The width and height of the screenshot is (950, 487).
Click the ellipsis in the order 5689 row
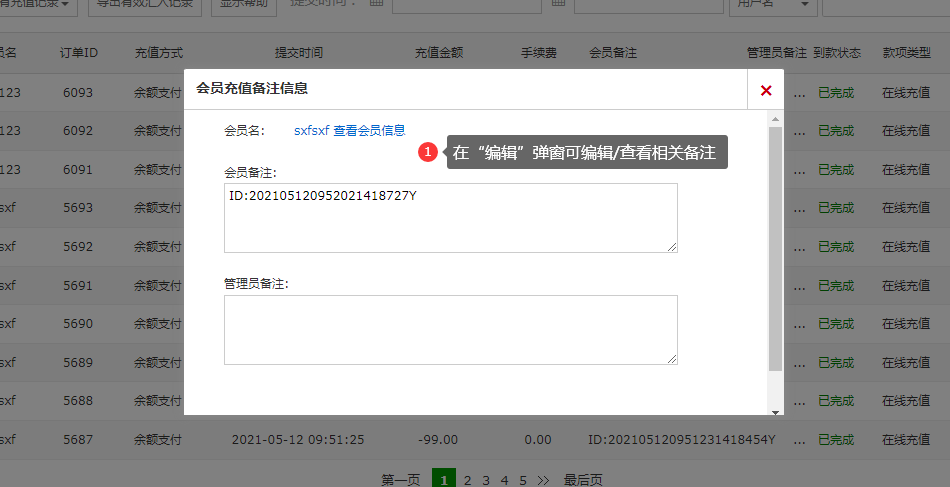[x=800, y=364]
